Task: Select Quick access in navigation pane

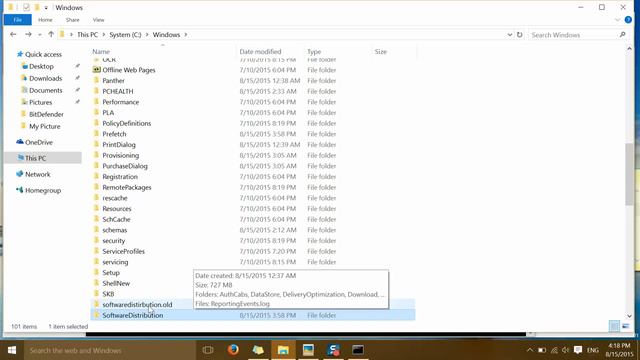Action: click(x=43, y=54)
